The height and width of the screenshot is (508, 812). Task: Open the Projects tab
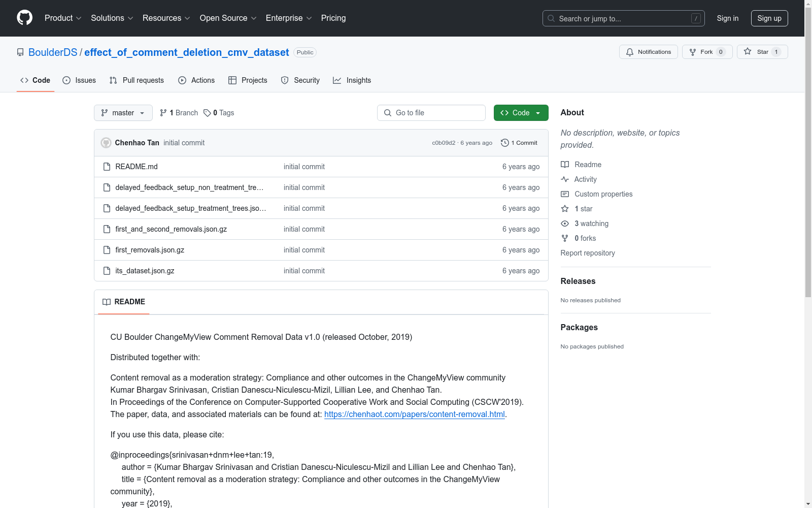(248, 80)
